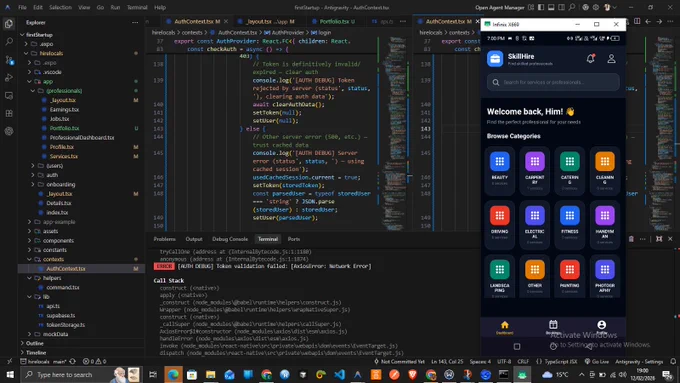
Task: Open the Catering category tile
Action: [x=569, y=170]
